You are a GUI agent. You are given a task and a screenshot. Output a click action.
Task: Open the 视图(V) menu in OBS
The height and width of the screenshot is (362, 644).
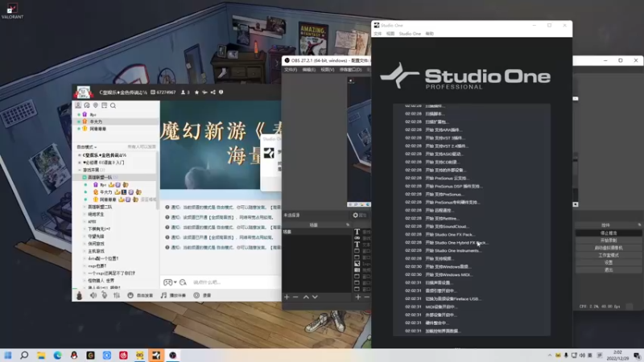(328, 70)
